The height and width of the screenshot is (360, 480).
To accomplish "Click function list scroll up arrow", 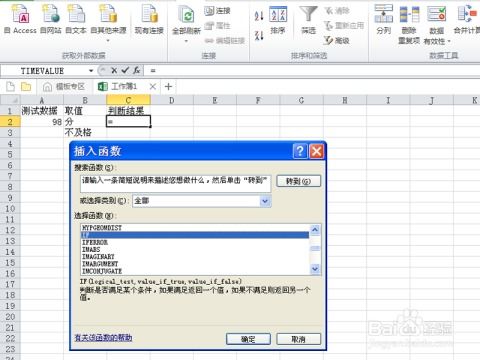I will point(315,230).
